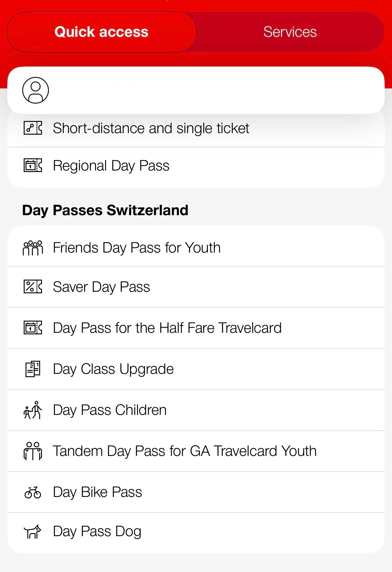Screen dimensions: 392x572
Task: Tap the user profile avatar icon
Action: (x=36, y=90)
